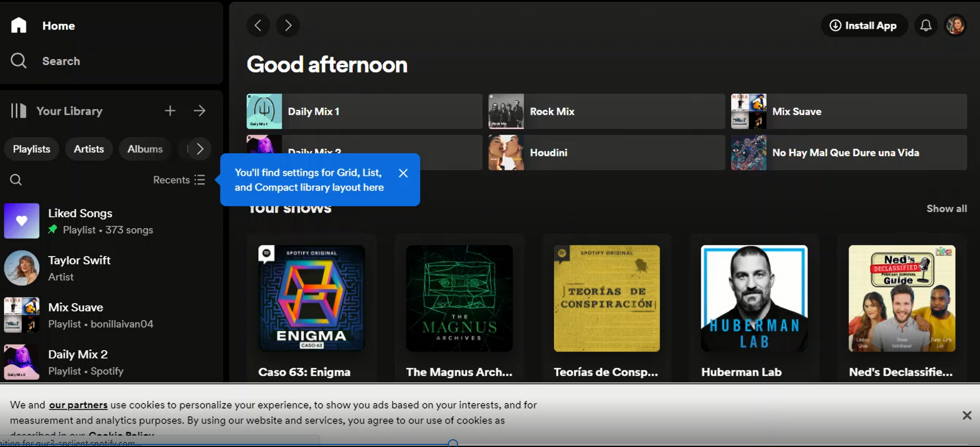This screenshot has width=980, height=447.
Task: Collapse Your Library icon
Action: pyautogui.click(x=19, y=111)
